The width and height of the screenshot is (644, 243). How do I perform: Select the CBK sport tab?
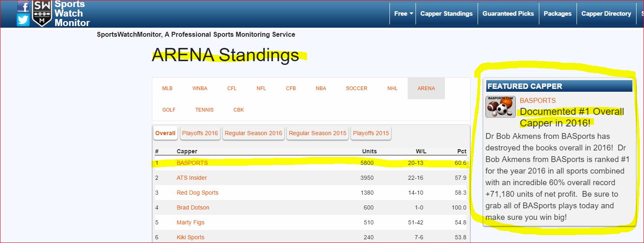click(x=239, y=110)
